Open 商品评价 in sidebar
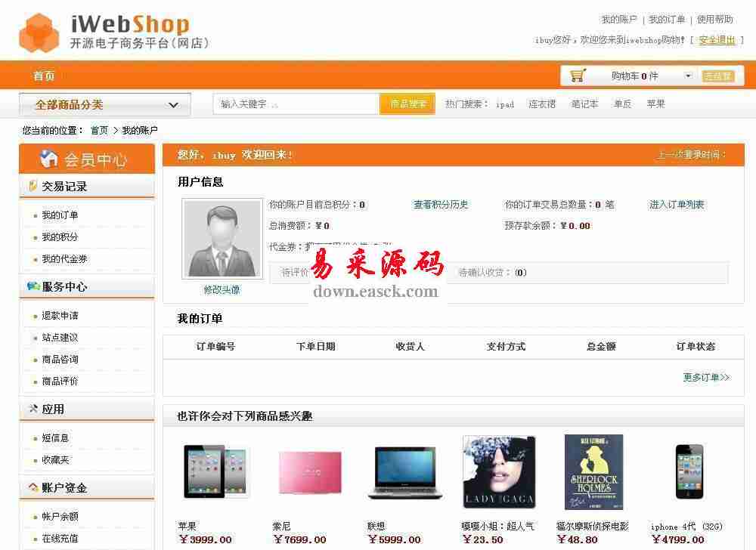The image size is (756, 550). (60, 381)
